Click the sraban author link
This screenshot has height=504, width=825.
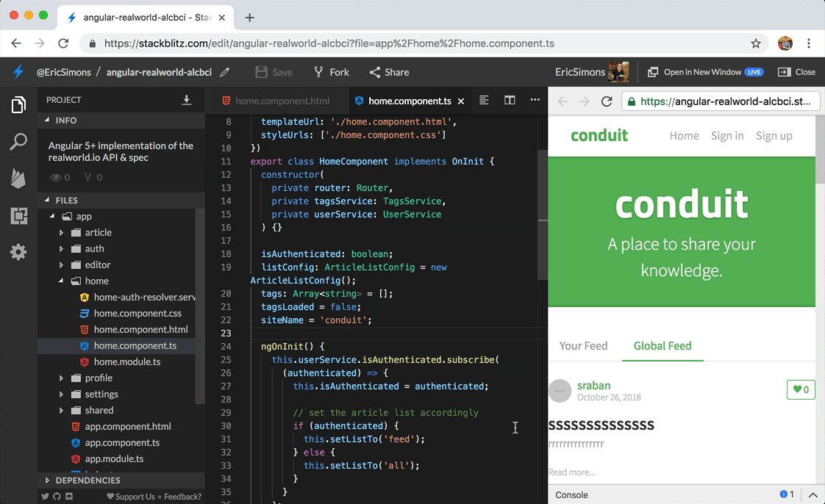593,385
